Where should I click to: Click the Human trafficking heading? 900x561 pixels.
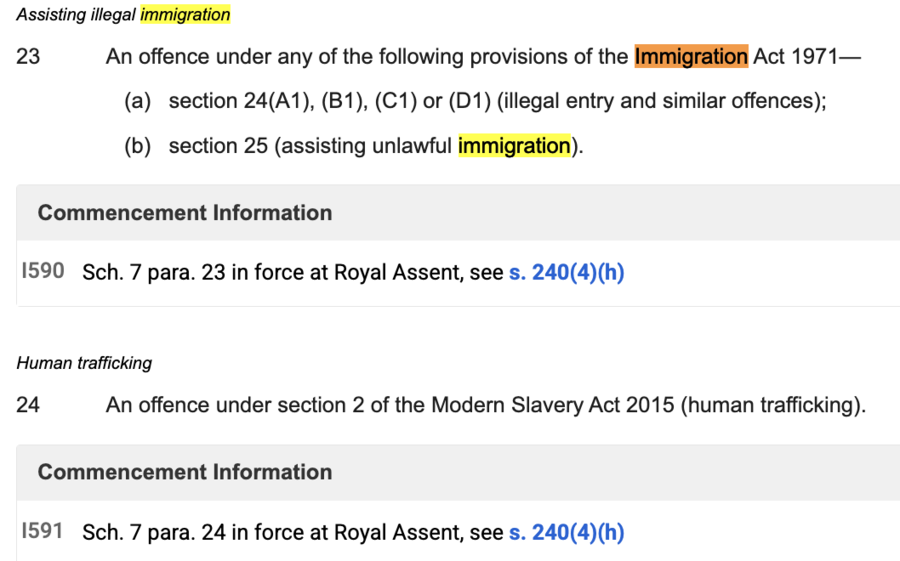point(84,363)
